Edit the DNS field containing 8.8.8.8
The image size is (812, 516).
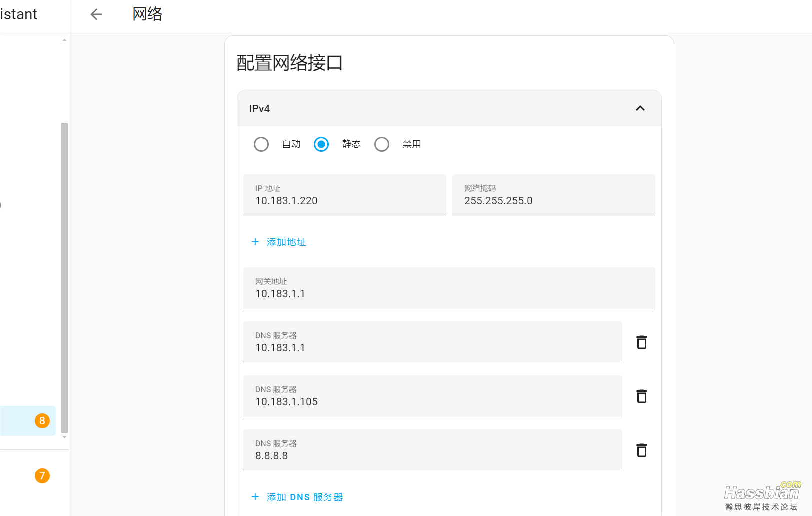[x=433, y=450]
